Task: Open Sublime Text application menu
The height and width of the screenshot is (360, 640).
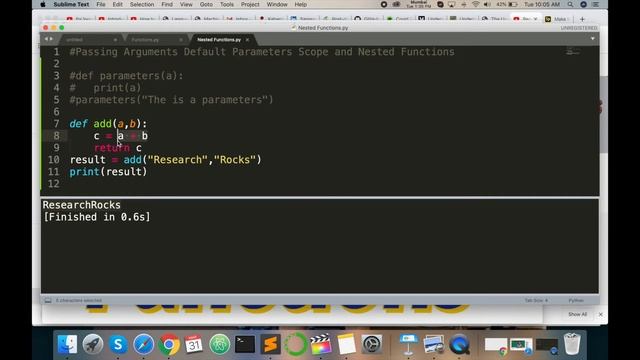Action: 71,4
